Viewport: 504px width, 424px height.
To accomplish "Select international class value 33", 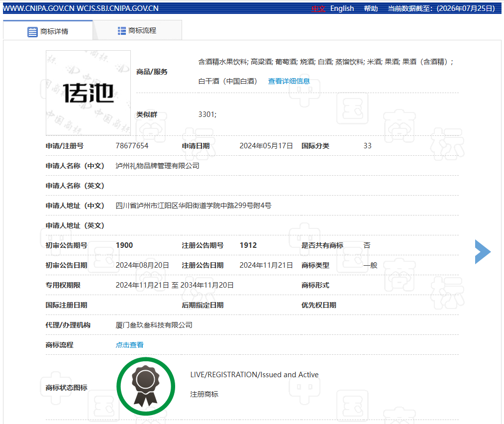I will coord(367,146).
